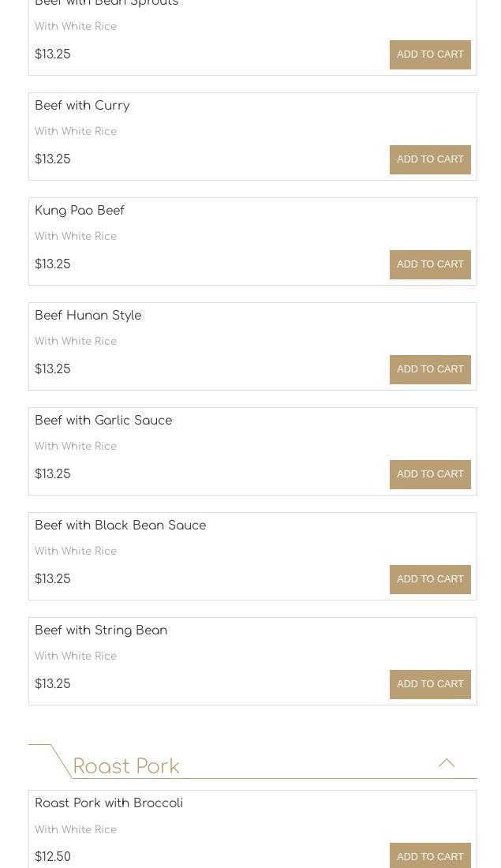
Task: Click White Rice note under Beef with Curry
Action: [x=76, y=132]
